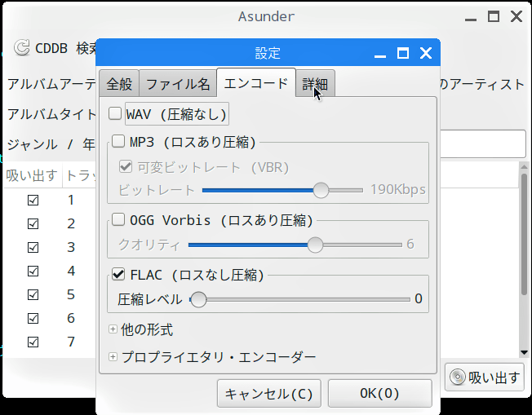Enable the MP3 (ロスあり圧縮) checkbox
The image size is (532, 415).
118,141
